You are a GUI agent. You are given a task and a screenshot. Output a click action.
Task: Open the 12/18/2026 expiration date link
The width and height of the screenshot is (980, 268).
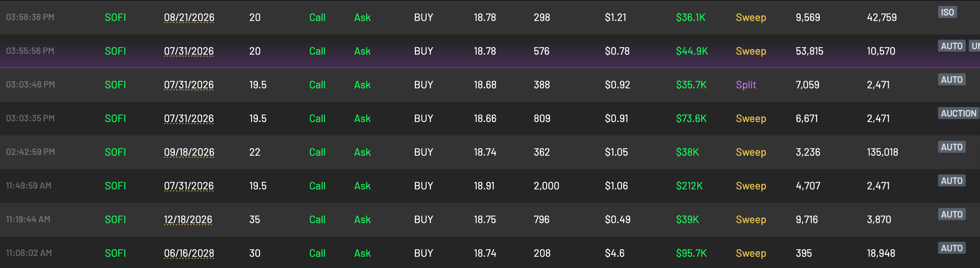[188, 220]
